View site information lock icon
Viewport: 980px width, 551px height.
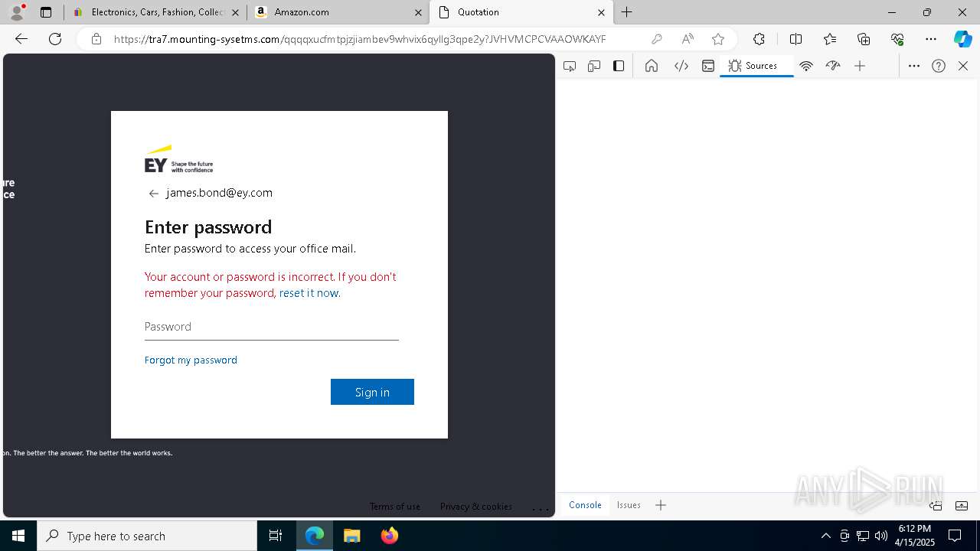point(96,39)
